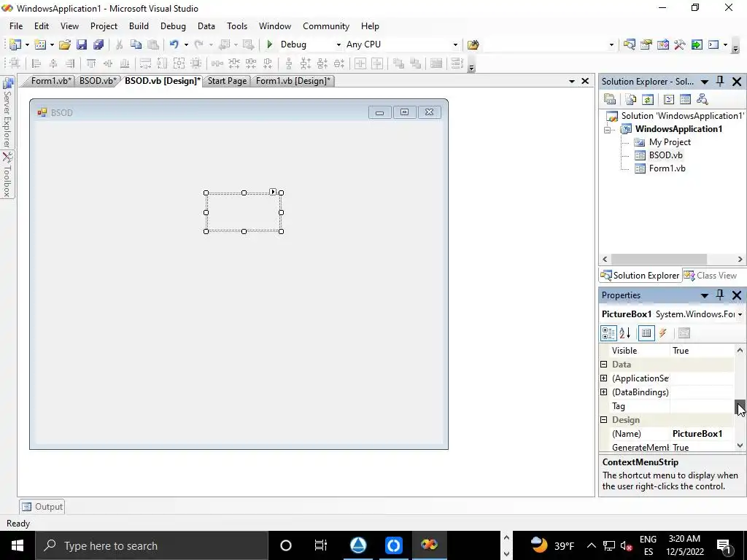The width and height of the screenshot is (747, 560).
Task: Toggle the Properties view button in Properties panel
Action: tap(646, 333)
